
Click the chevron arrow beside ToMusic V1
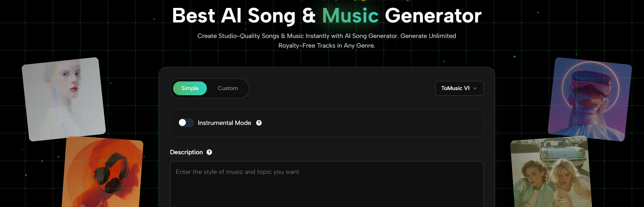pyautogui.click(x=475, y=88)
